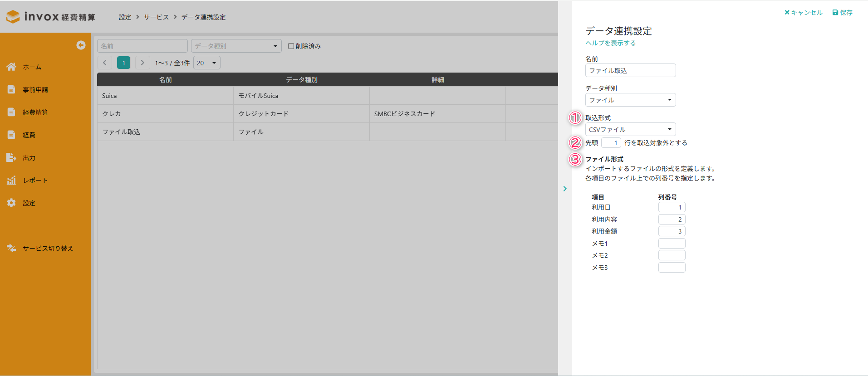This screenshot has height=376, width=868.
Task: Open 経費精算 in the sidebar menu
Action: coord(35,112)
